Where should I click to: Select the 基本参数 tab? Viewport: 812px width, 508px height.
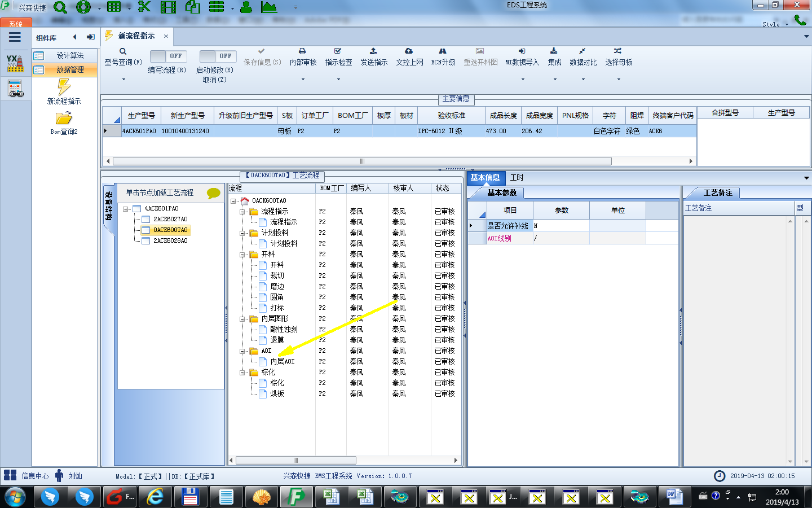point(501,192)
